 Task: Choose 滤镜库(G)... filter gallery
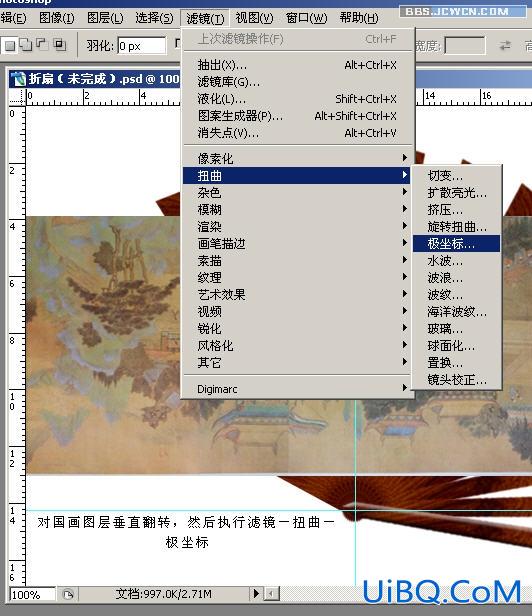(x=297, y=82)
